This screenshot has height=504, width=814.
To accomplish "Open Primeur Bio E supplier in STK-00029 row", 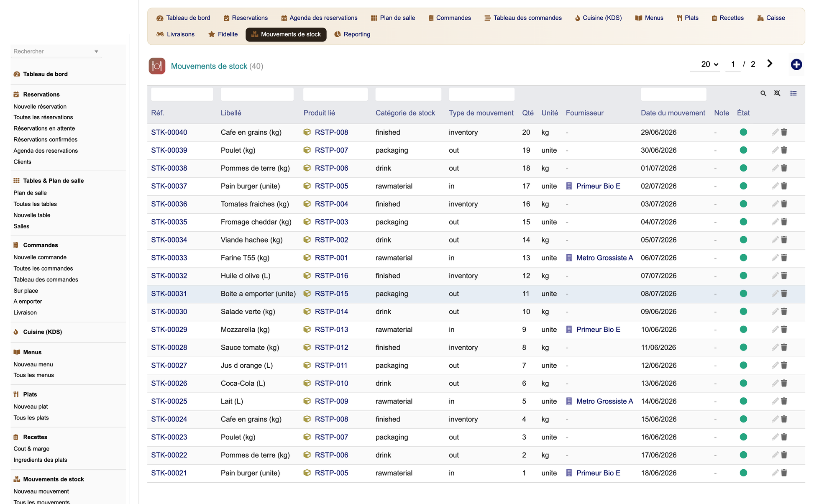I will tap(598, 330).
